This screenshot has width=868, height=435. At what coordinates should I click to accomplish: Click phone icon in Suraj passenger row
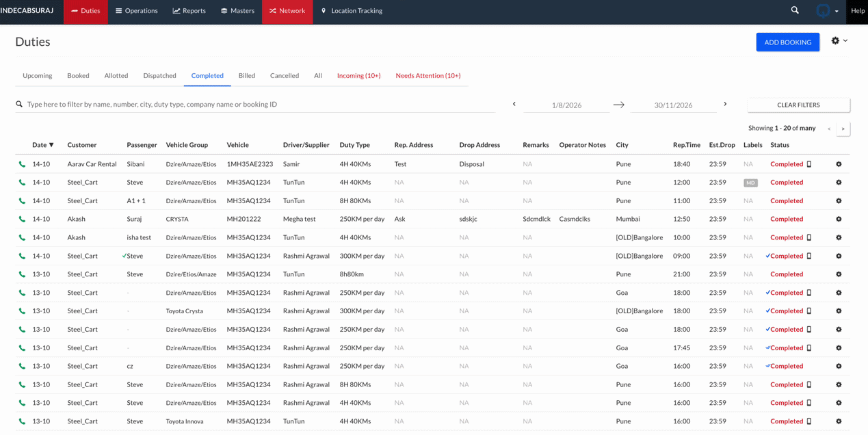pyautogui.click(x=22, y=219)
